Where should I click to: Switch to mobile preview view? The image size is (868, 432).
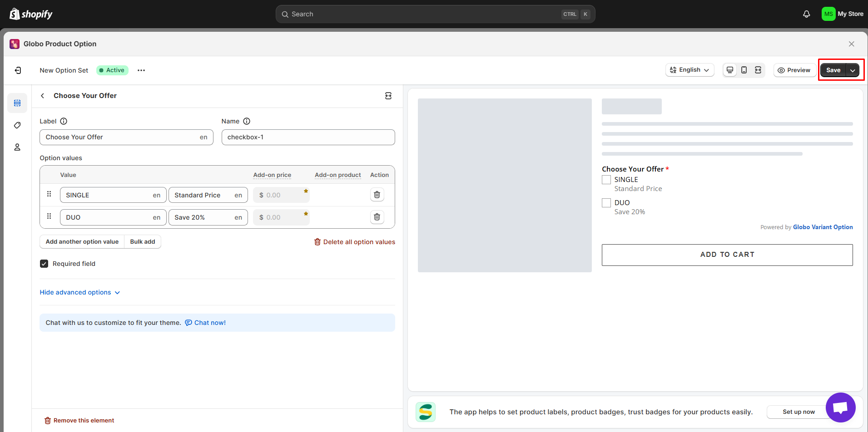coord(744,70)
